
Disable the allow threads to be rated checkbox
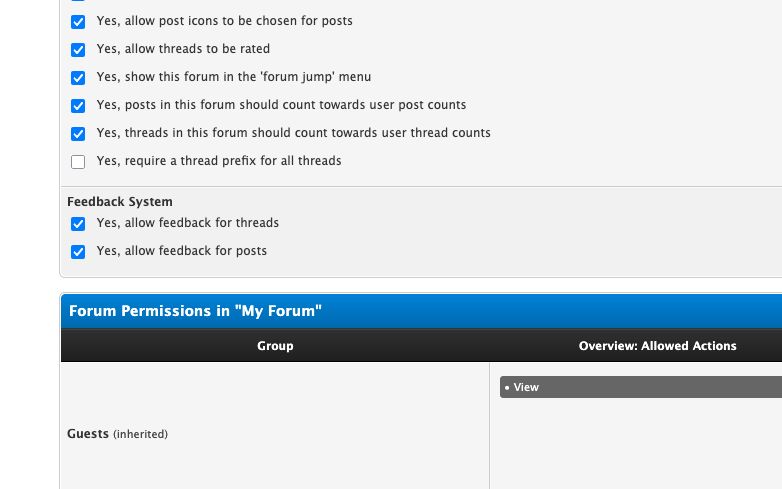78,49
